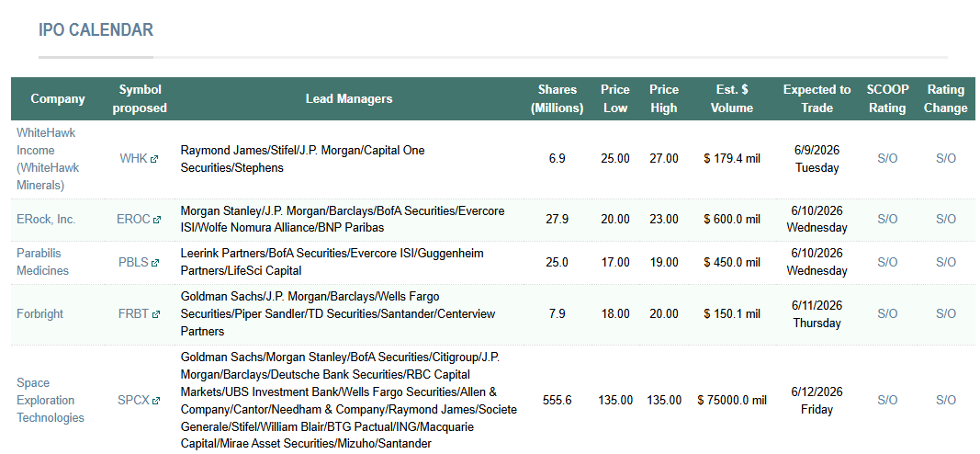Viewport: 980px width, 454px height.
Task: Click the 27.9 shares cell
Action: click(557, 219)
